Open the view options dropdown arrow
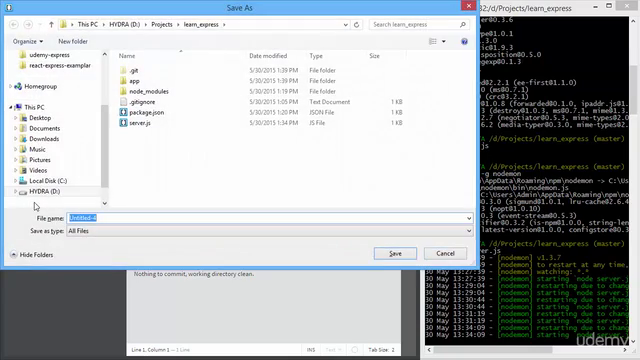The image size is (640, 360). coord(444,42)
